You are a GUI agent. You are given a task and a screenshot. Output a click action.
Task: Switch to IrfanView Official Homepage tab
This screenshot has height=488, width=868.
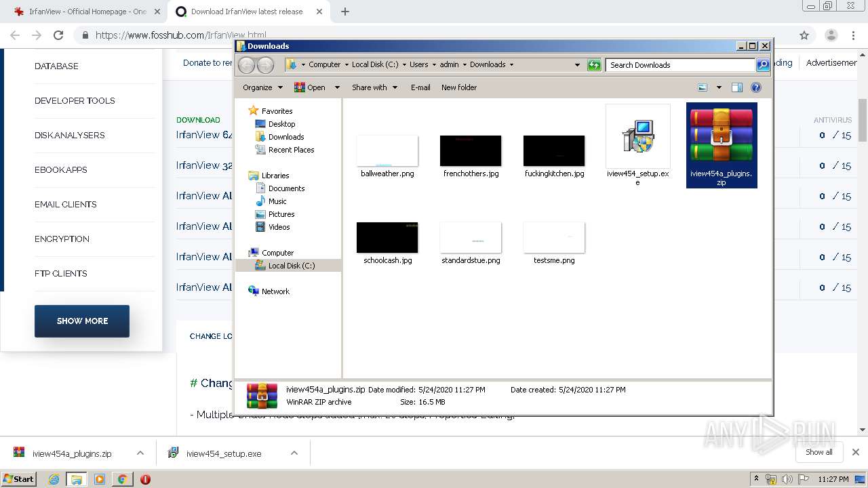pyautogui.click(x=87, y=12)
